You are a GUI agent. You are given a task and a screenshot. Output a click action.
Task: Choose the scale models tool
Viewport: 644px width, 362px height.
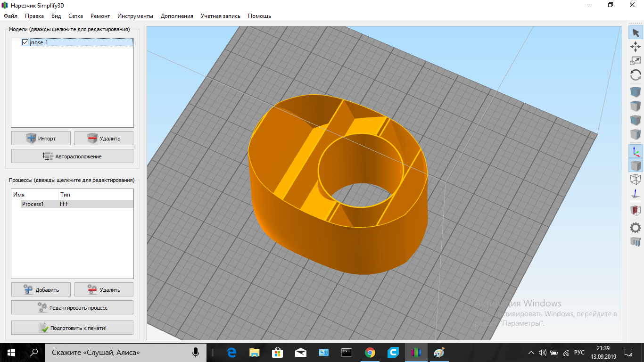pos(636,60)
